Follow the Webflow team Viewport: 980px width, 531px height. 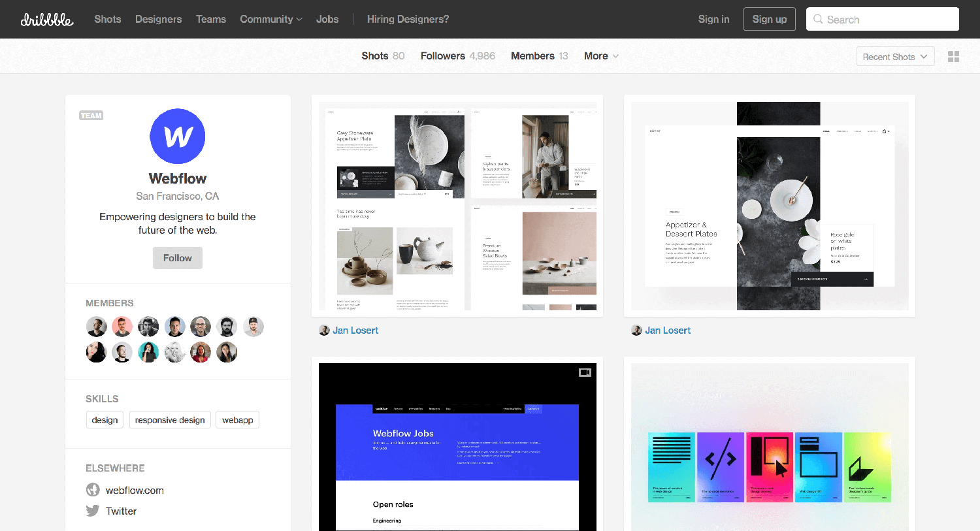click(178, 258)
